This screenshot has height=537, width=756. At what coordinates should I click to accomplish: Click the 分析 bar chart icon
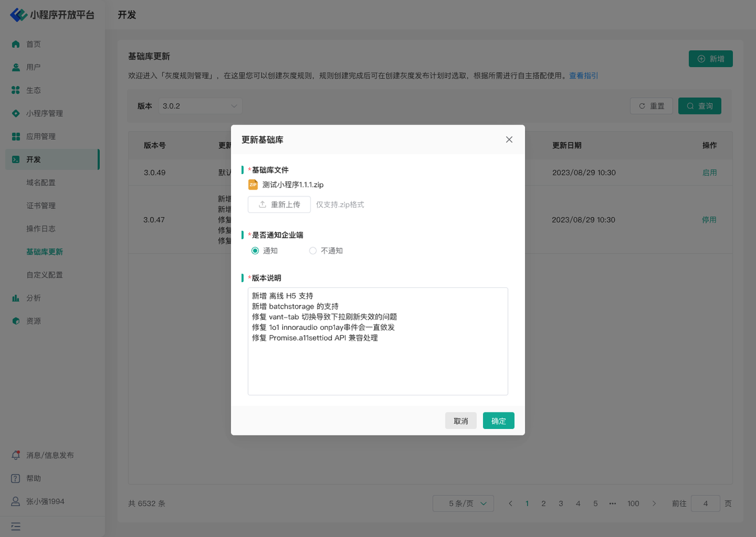click(16, 298)
